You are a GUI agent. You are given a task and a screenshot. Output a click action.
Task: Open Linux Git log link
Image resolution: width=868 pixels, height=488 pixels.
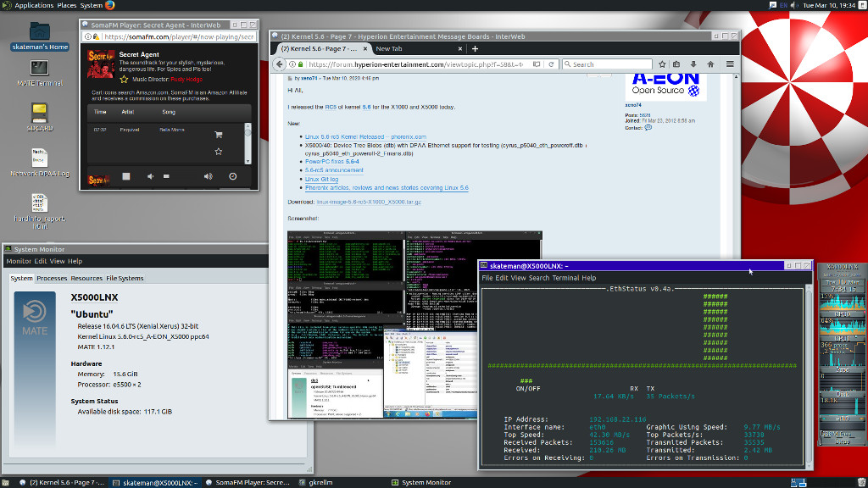coord(321,180)
